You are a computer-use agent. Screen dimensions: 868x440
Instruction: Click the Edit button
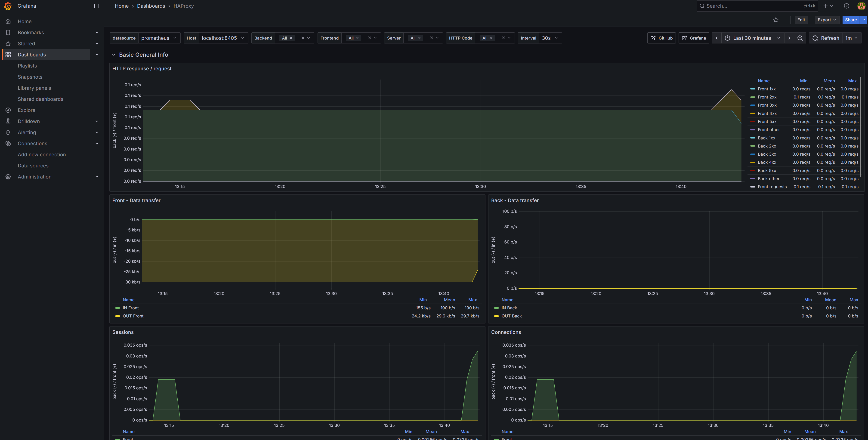click(801, 20)
